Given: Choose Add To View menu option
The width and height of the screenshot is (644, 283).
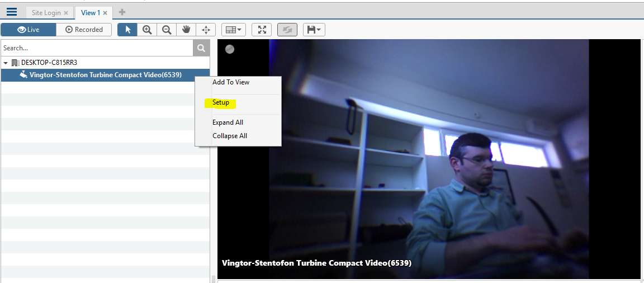Looking at the screenshot, I should point(231,82).
